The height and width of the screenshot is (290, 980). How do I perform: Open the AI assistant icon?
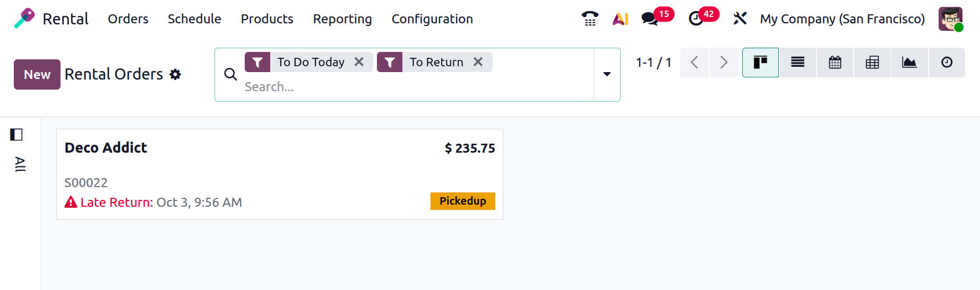[620, 19]
